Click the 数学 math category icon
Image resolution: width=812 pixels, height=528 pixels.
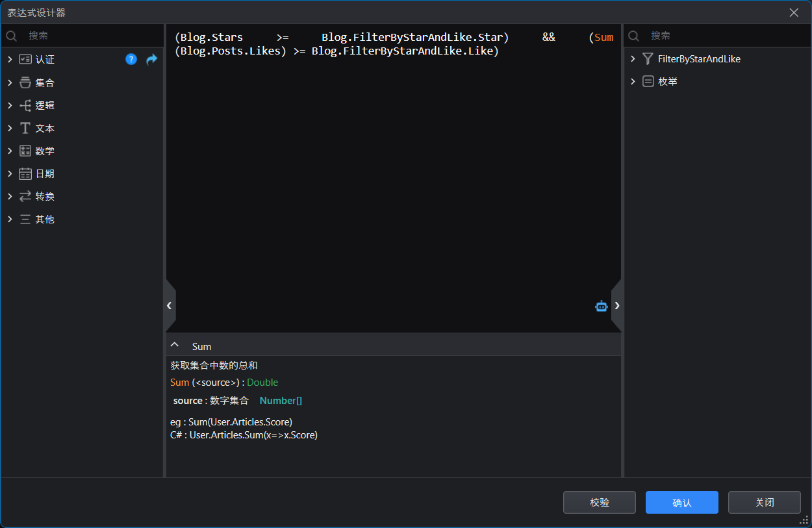[25, 151]
